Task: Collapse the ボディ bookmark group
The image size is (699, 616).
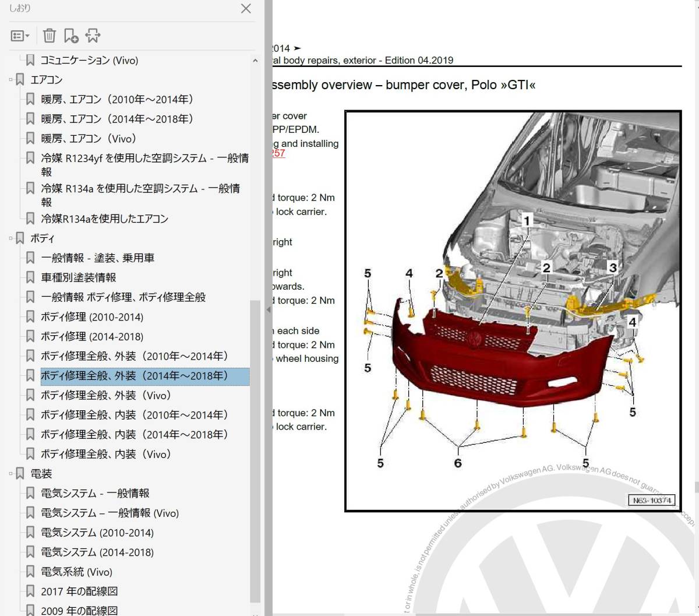Action: 10,238
